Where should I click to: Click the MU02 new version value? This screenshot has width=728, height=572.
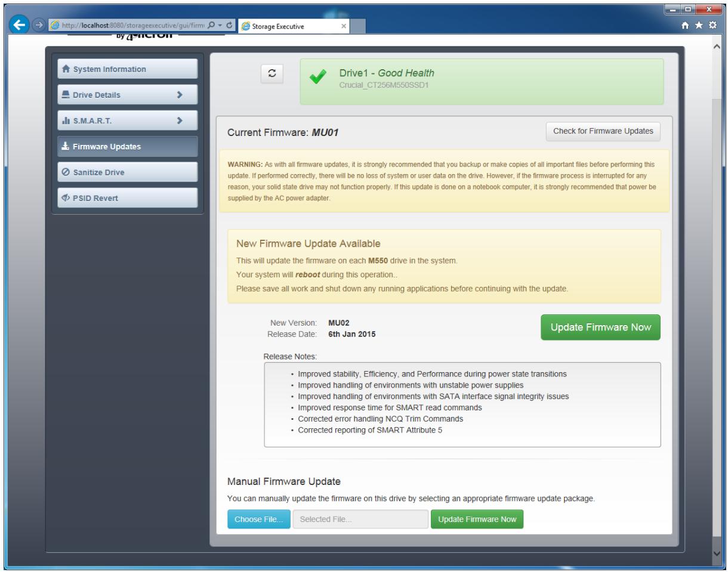click(339, 323)
